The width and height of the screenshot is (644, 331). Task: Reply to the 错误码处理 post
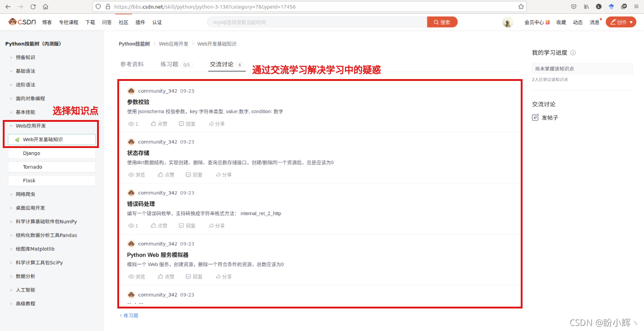(x=187, y=226)
